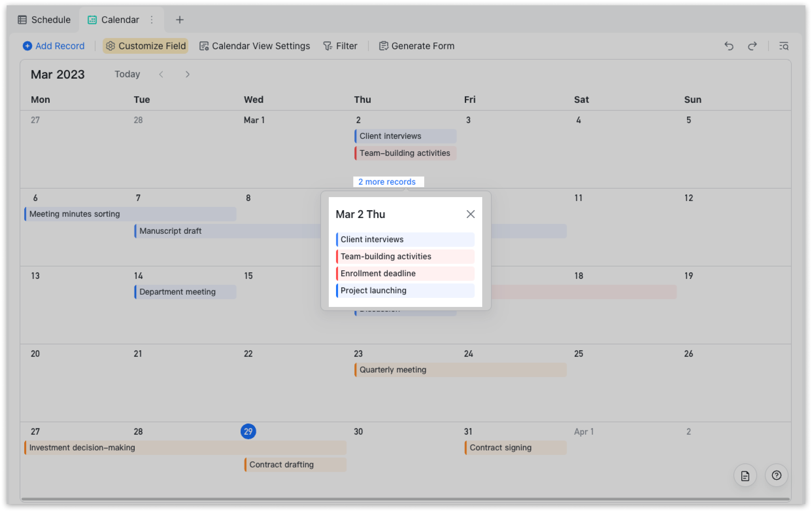Open Customize Field settings
Image resolution: width=812 pixels, height=512 pixels.
(x=146, y=46)
